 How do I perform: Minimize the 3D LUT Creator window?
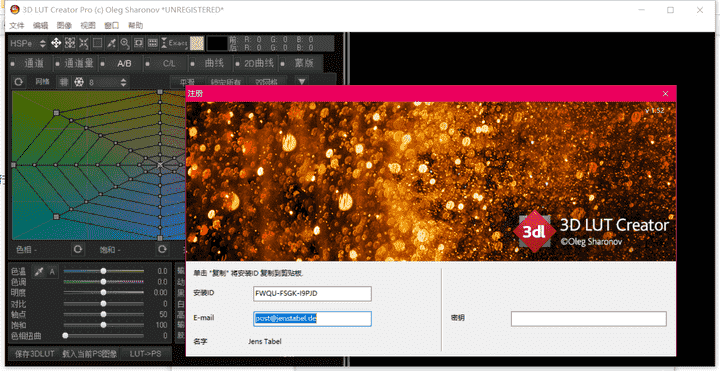click(x=641, y=10)
